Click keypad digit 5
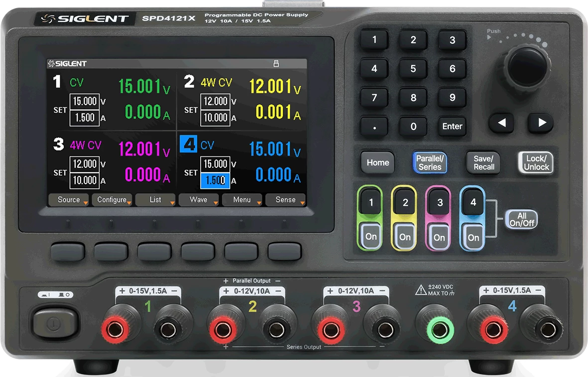588x377 pixels. coord(413,69)
